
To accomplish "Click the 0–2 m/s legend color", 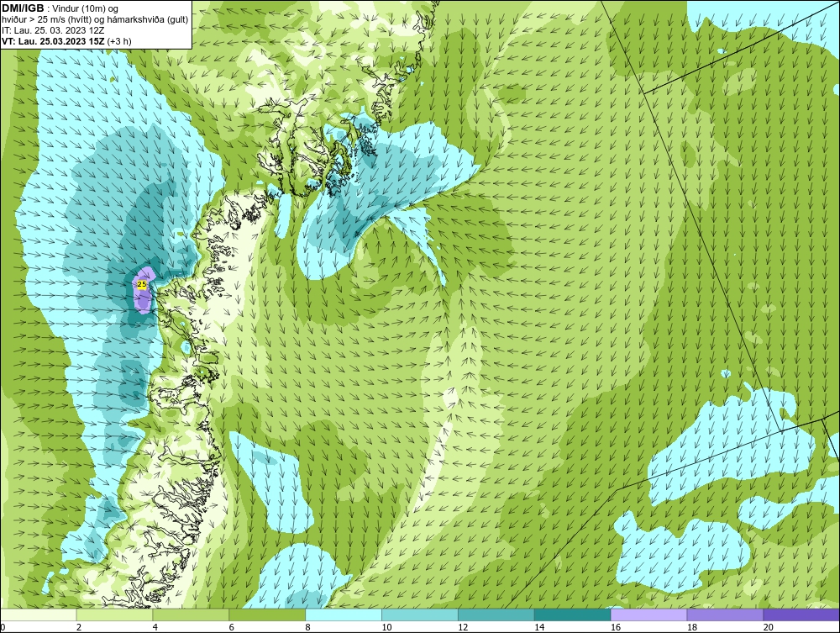I will pyautogui.click(x=39, y=615).
